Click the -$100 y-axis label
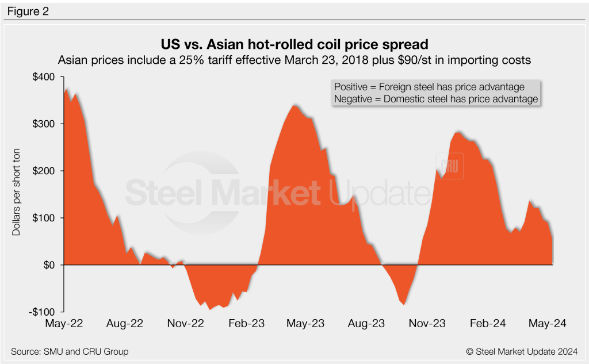The height and width of the screenshot is (364, 589). pos(43,312)
